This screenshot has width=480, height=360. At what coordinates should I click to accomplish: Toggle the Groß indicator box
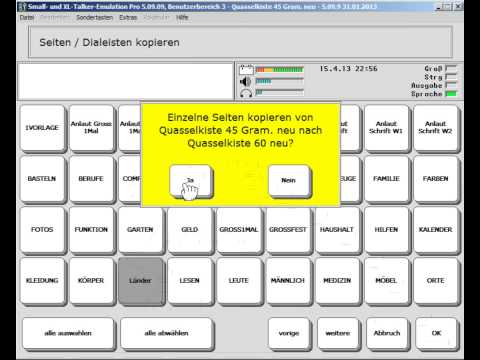451,68
